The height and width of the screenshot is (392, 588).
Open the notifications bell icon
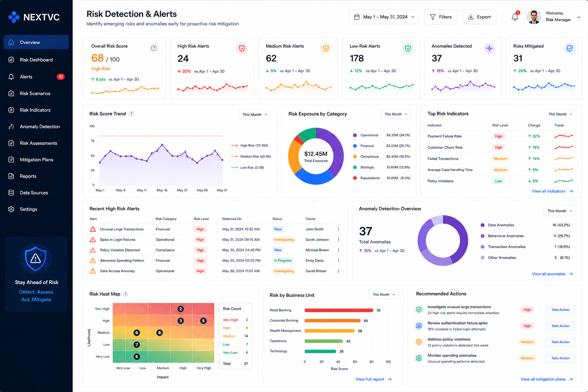click(515, 17)
